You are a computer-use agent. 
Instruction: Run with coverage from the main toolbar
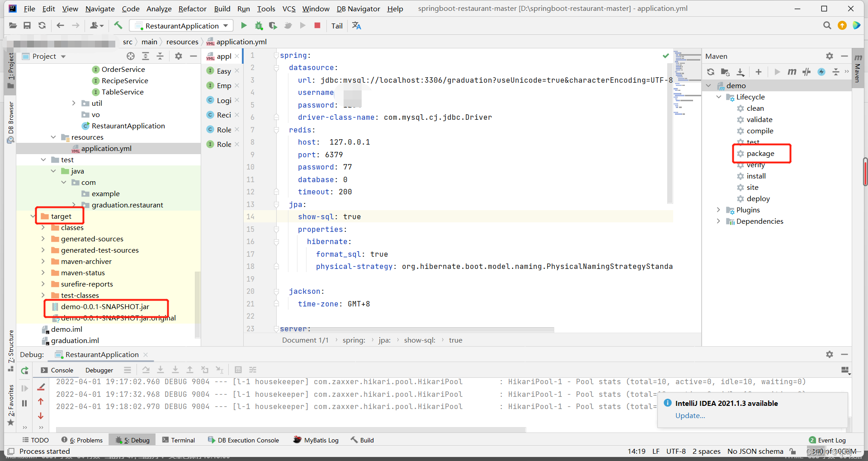273,26
